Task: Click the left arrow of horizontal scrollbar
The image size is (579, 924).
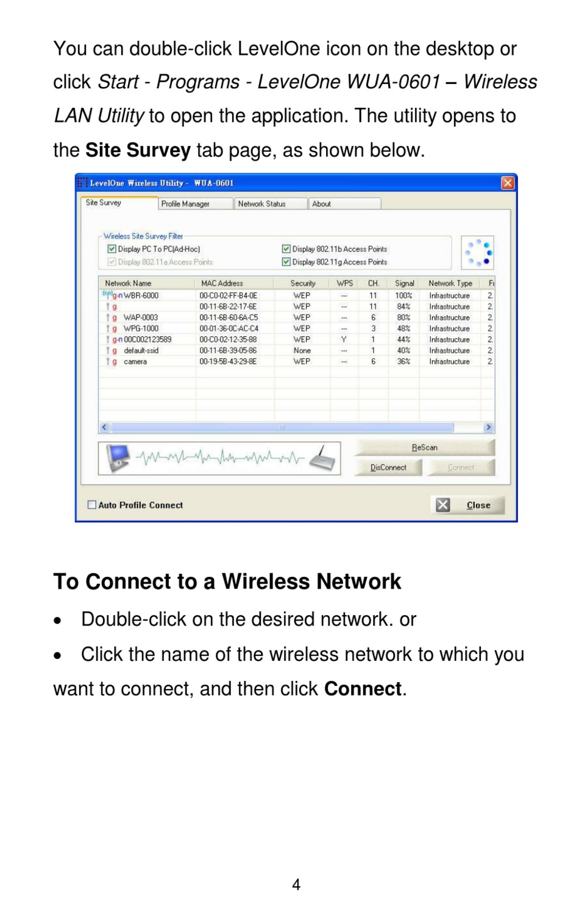Action: tap(104, 428)
